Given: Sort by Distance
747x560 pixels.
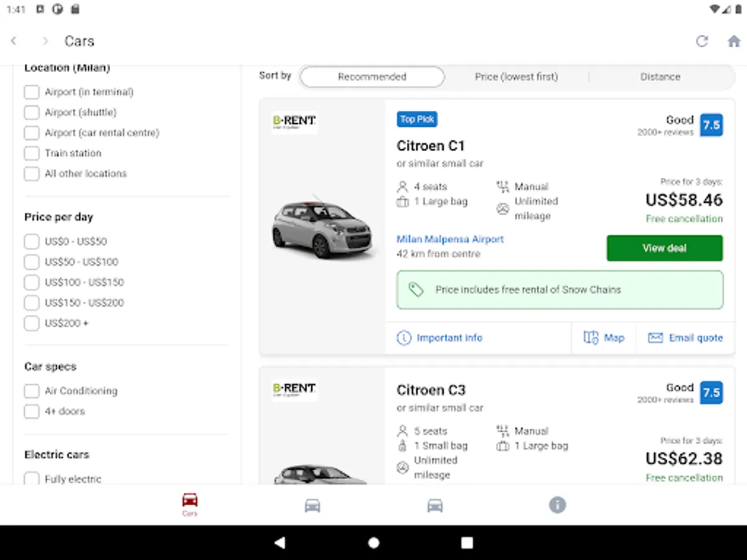Looking at the screenshot, I should click(x=660, y=77).
